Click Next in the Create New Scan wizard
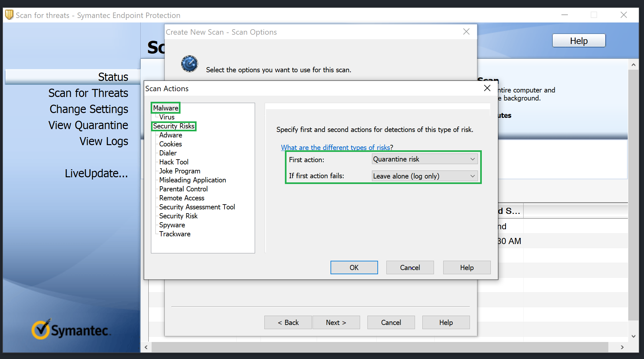Viewport: 644px width, 359px height. click(x=336, y=322)
